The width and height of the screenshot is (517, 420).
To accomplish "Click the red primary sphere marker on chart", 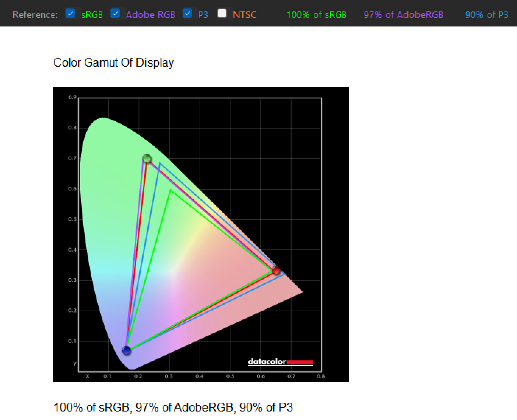I will [x=276, y=270].
